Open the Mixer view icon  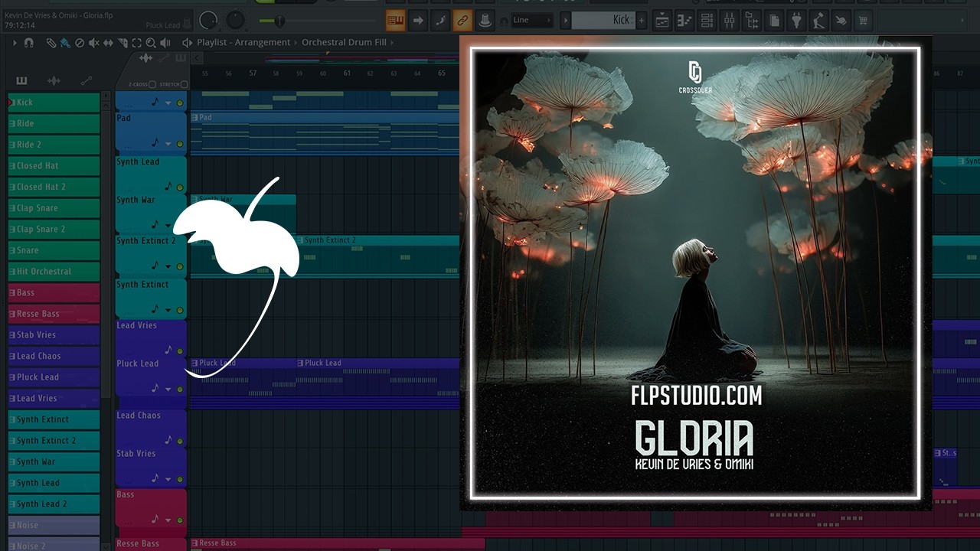[730, 20]
